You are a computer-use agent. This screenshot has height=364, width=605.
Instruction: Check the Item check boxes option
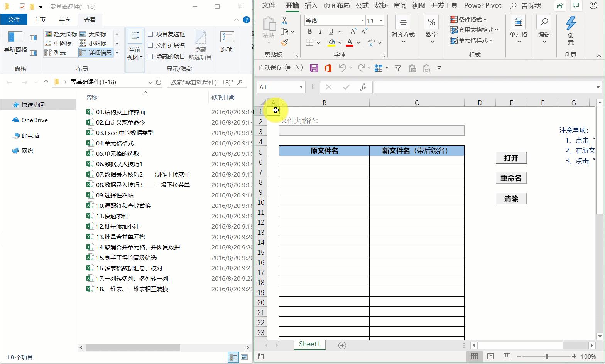point(151,34)
